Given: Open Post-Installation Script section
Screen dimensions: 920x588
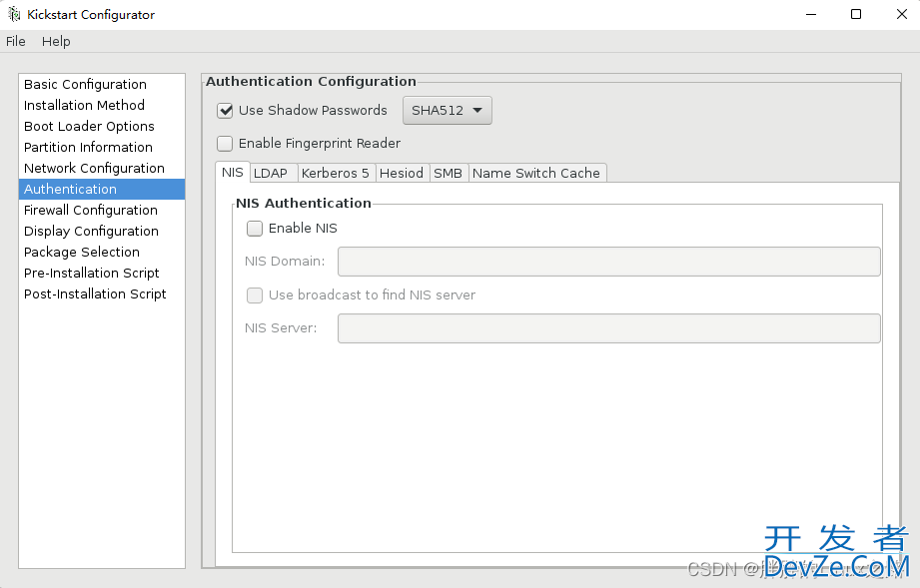Looking at the screenshot, I should pyautogui.click(x=102, y=294).
